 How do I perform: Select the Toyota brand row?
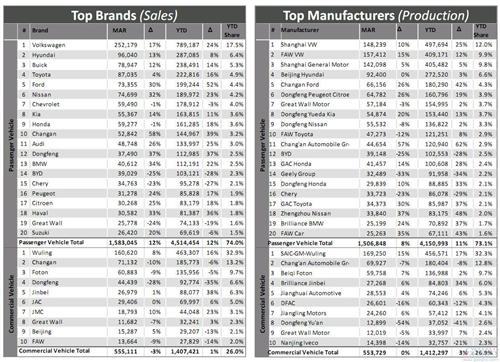(x=131, y=75)
